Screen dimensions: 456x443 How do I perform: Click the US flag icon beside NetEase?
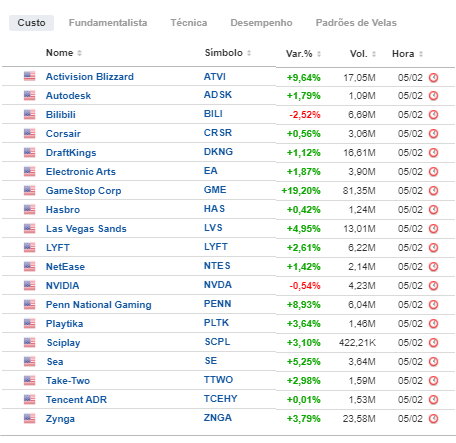tap(29, 267)
